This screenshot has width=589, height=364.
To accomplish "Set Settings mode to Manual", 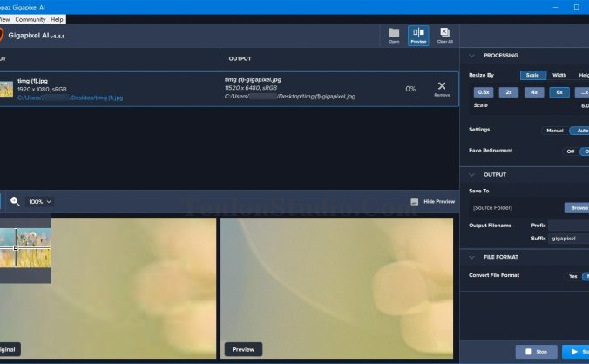I will (553, 131).
